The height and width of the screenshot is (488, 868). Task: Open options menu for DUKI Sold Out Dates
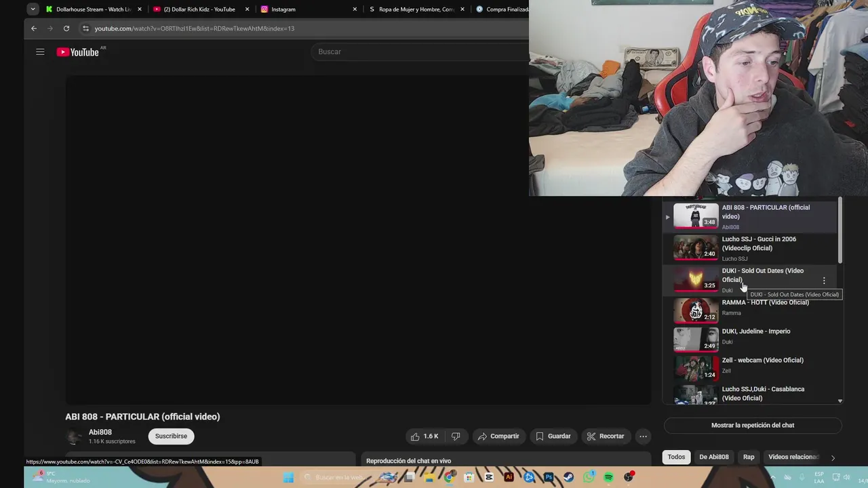pos(824,281)
